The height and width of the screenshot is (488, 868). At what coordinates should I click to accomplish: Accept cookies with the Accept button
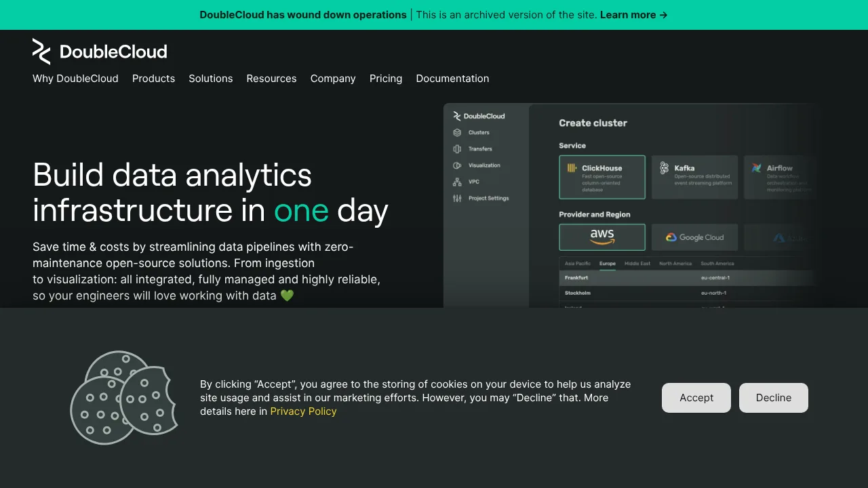[x=696, y=398]
